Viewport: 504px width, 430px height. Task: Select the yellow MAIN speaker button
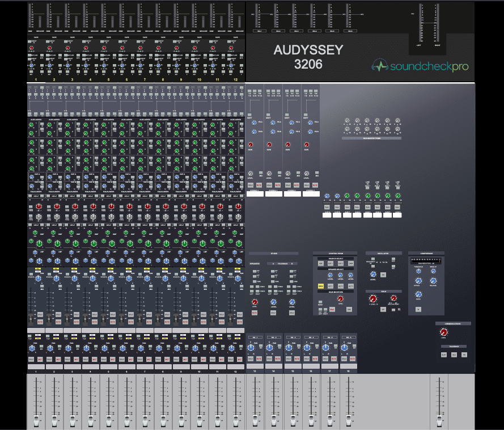[x=320, y=286]
